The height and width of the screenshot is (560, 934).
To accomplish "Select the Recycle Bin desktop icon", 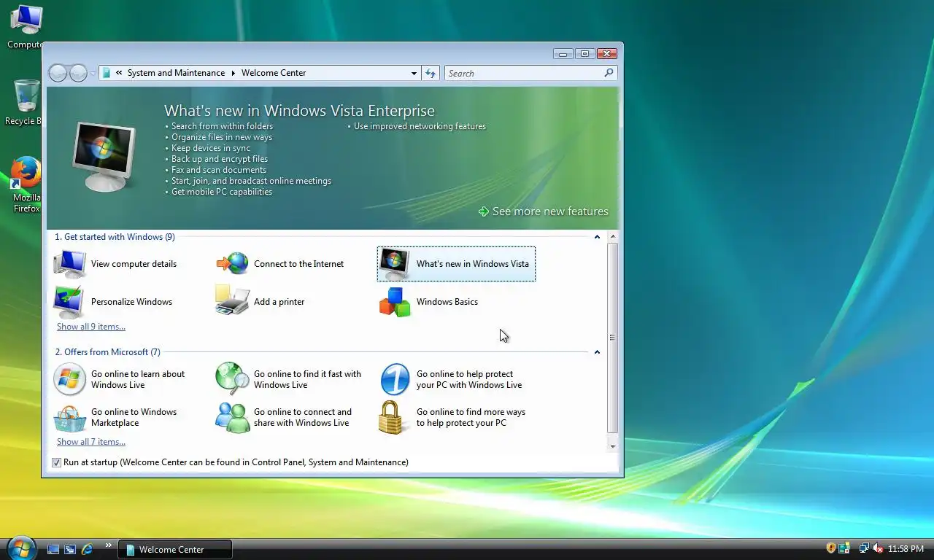I will [x=26, y=102].
